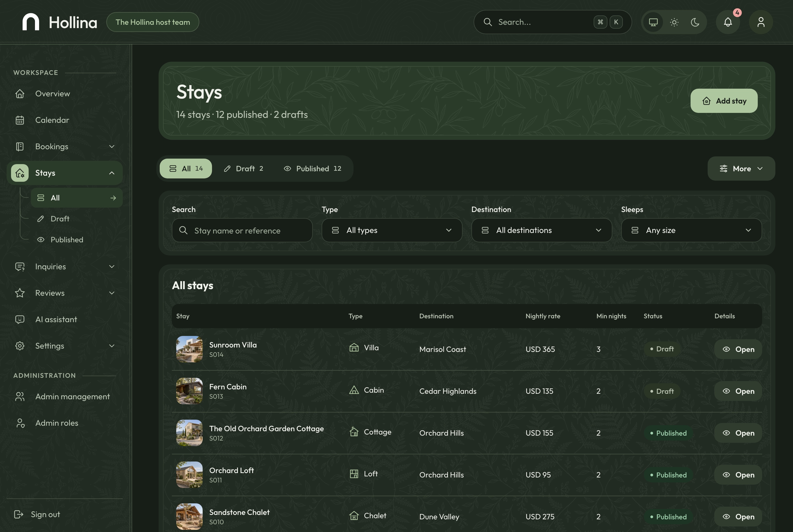Click the Sign out icon
Viewport: 793px width, 532px height.
point(19,514)
